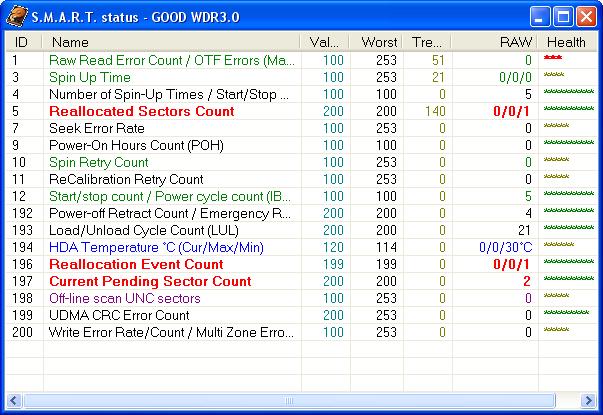The width and height of the screenshot is (603, 415).
Task: Click the RAW column header
Action: tap(494, 42)
